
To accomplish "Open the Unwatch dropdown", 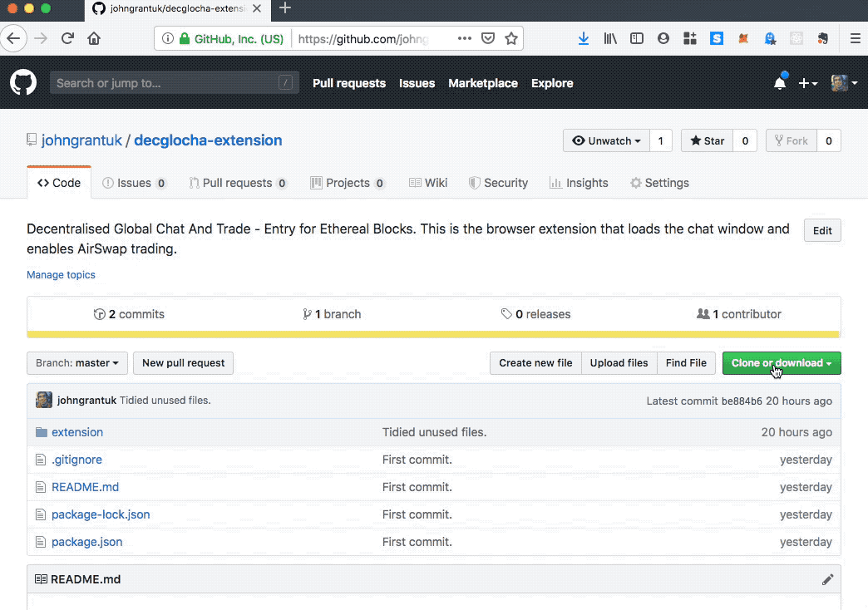I will tap(606, 140).
